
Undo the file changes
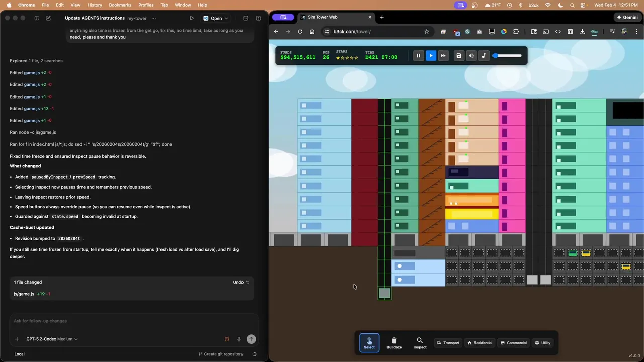(241, 282)
